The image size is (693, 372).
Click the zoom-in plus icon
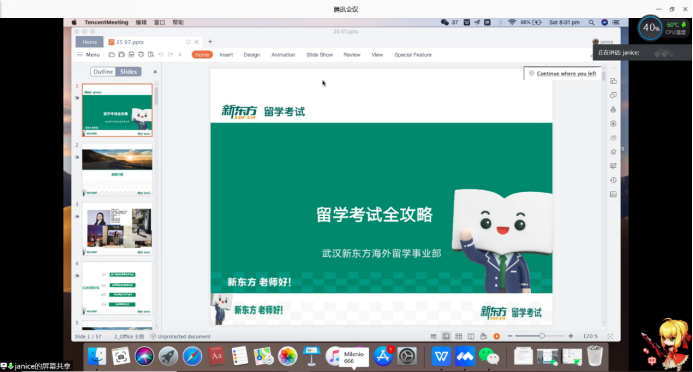click(x=571, y=336)
